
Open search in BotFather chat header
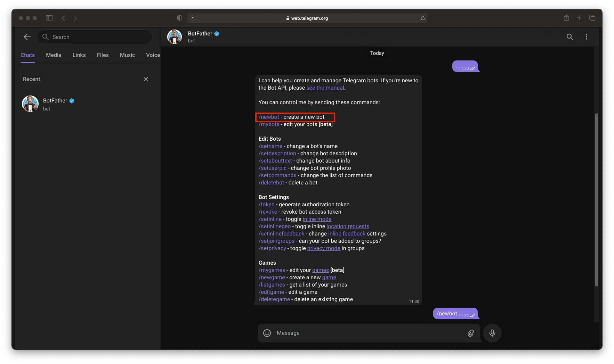click(569, 37)
